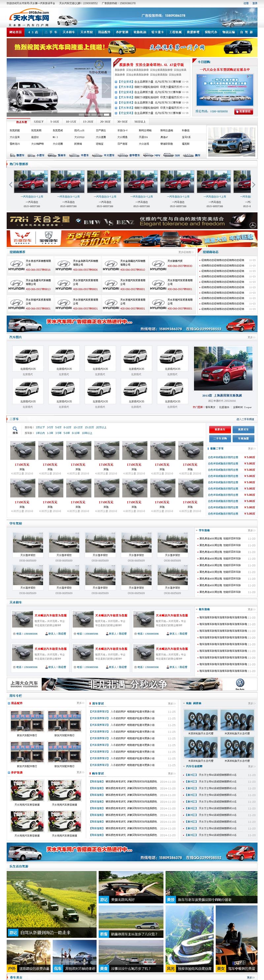The image size is (264, 980).
Task: Click 更多经销商 in the 经销商推荐 header
Action: point(186,252)
